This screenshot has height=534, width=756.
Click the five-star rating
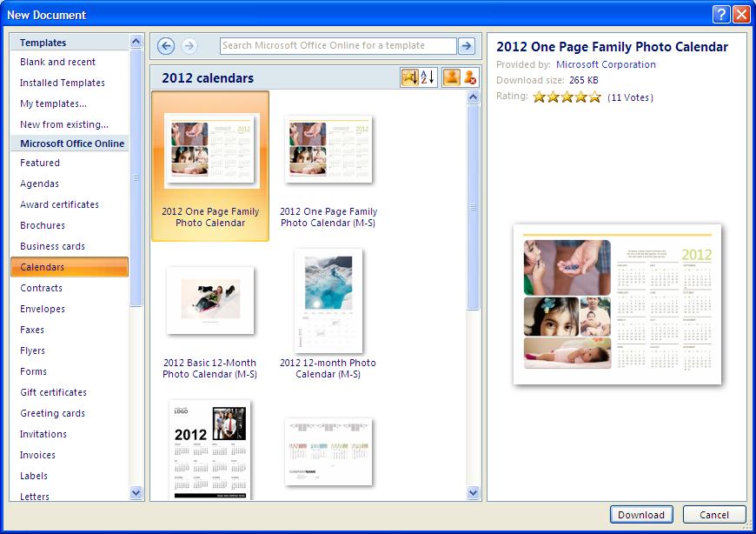point(567,97)
